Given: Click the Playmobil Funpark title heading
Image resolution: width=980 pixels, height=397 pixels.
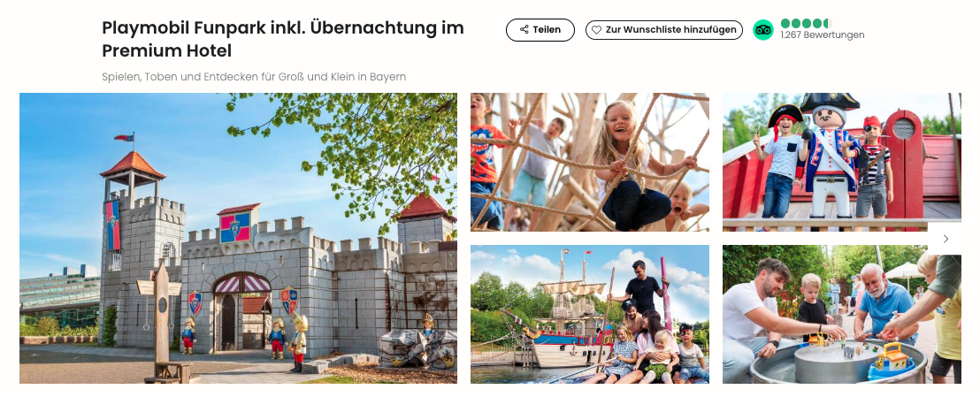Looking at the screenshot, I should tap(283, 39).
